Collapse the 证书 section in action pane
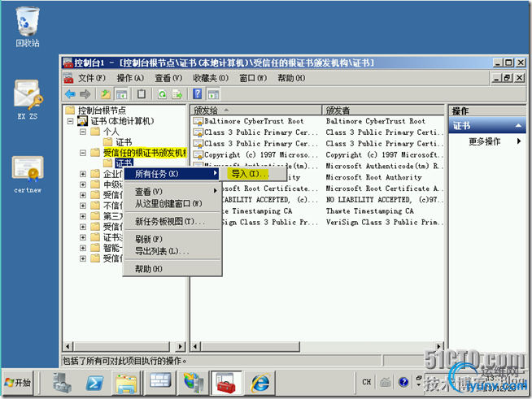 [x=518, y=126]
